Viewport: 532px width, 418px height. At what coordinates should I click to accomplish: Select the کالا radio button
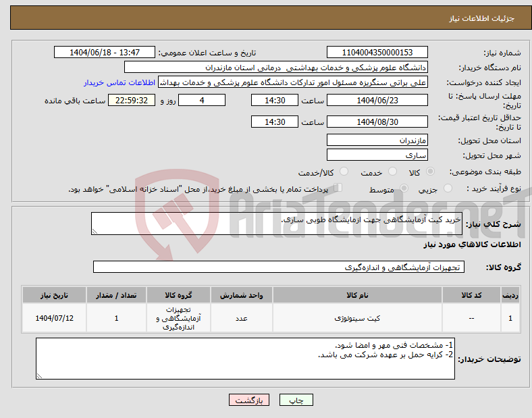pyautogui.click(x=430, y=172)
